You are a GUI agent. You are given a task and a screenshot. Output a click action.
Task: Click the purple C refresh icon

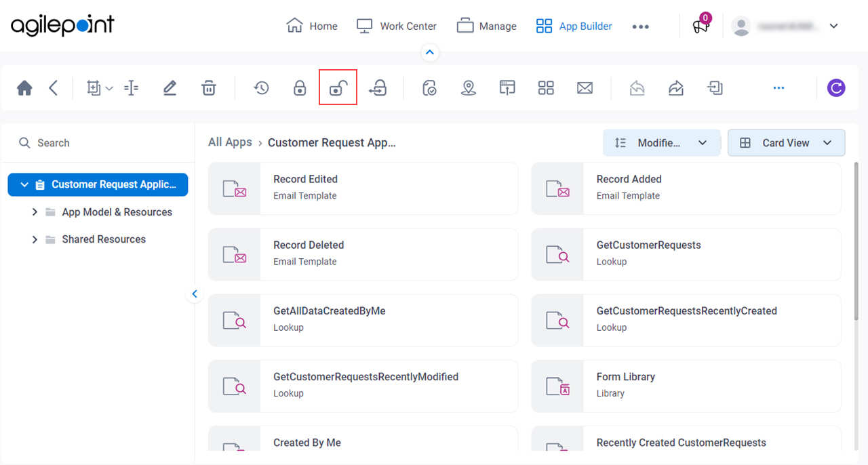point(836,88)
